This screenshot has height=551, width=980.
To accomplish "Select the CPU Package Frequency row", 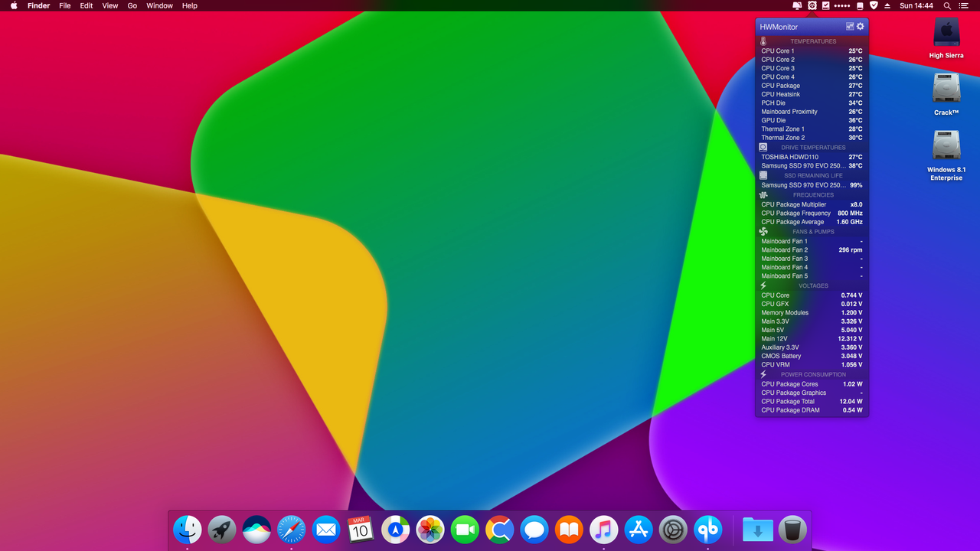I will [812, 214].
